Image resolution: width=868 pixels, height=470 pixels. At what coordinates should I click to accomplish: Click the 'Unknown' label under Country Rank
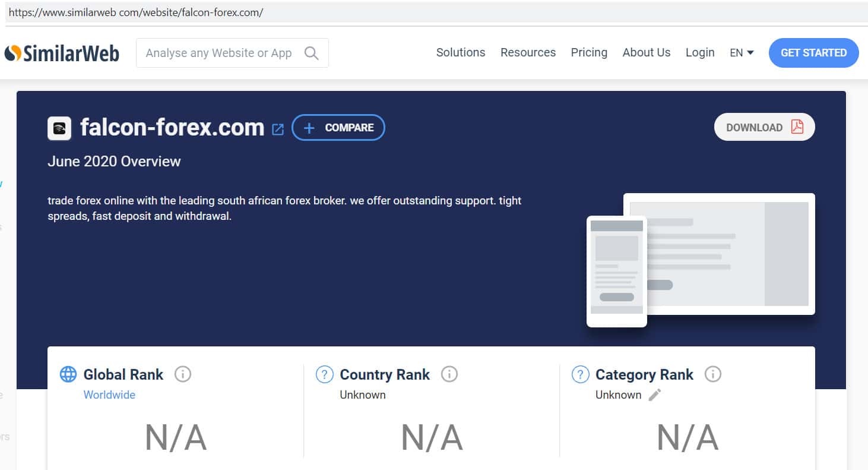pos(363,395)
